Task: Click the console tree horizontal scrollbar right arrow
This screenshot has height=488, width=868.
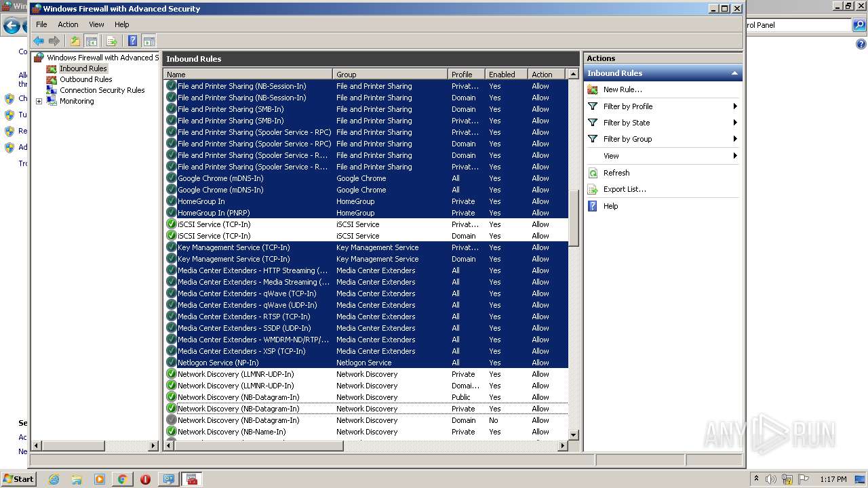Action: coord(153,446)
